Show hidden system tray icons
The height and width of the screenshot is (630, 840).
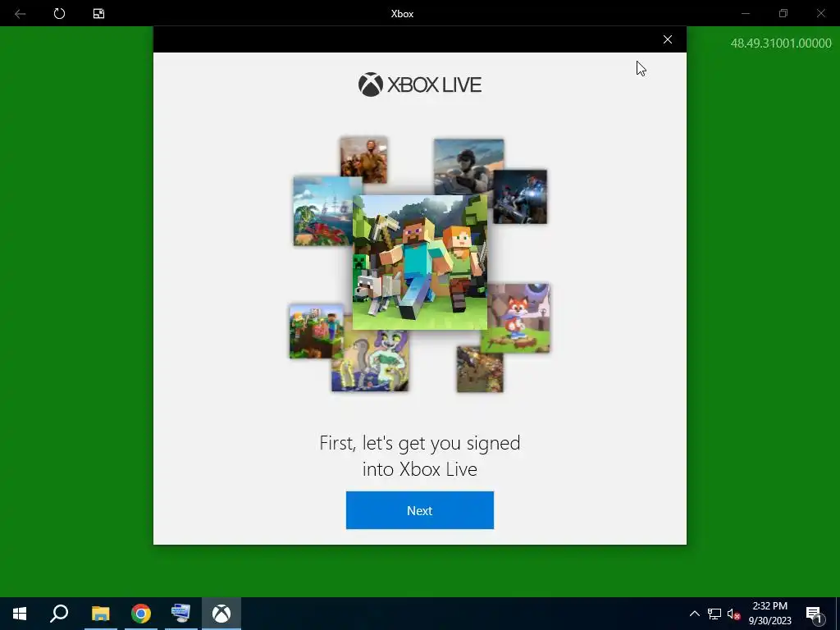[694, 614]
